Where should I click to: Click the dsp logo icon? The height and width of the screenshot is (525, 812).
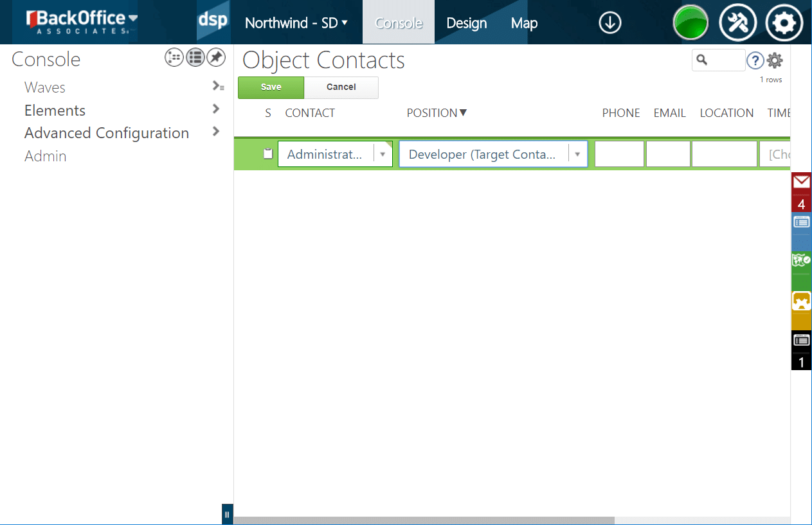pos(213,22)
